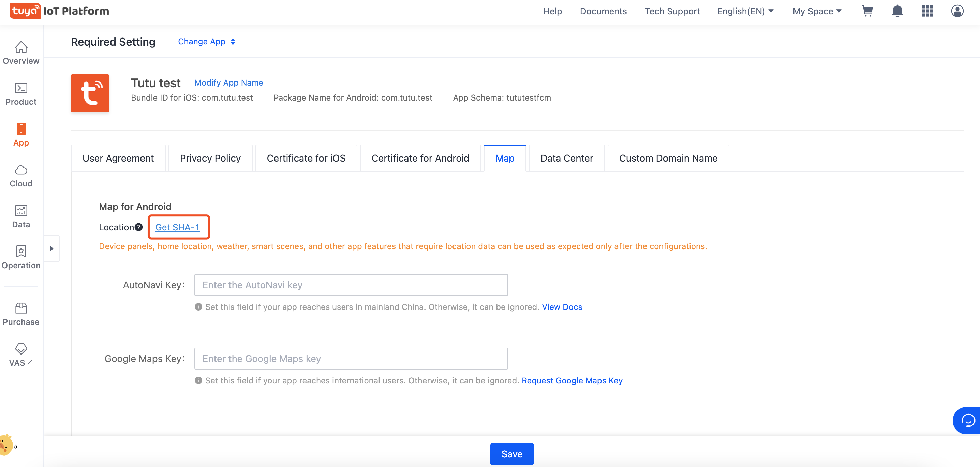This screenshot has height=467, width=980.
Task: Click the Map for Android heading
Action: 135,207
